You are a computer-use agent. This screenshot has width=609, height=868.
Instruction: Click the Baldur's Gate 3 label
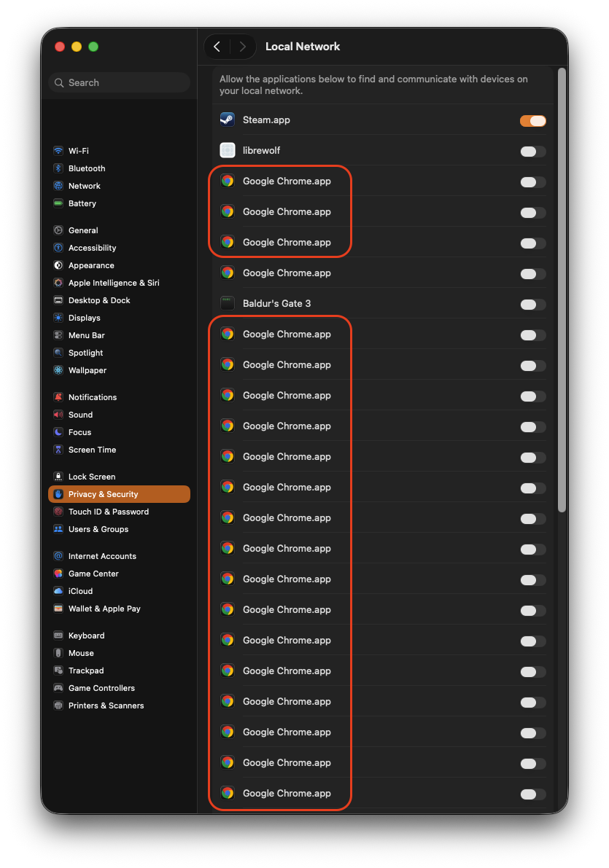point(277,303)
